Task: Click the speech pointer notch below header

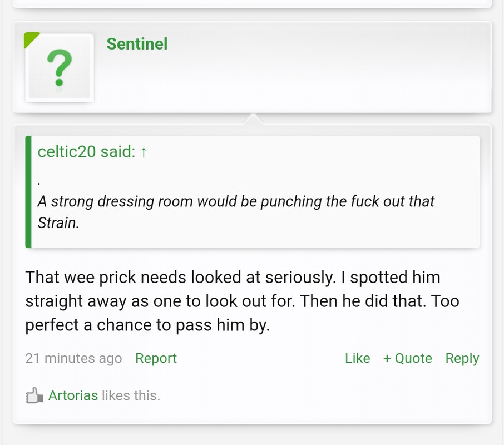Action: [253, 118]
